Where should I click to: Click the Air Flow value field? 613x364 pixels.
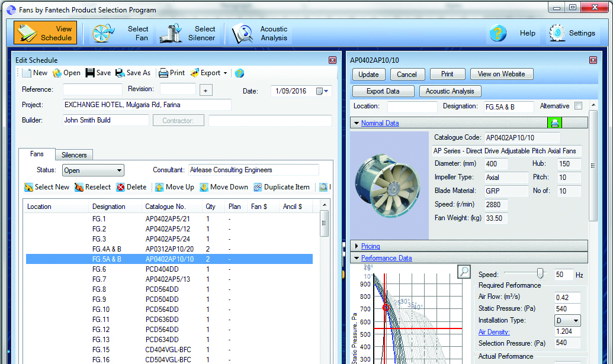(x=567, y=298)
